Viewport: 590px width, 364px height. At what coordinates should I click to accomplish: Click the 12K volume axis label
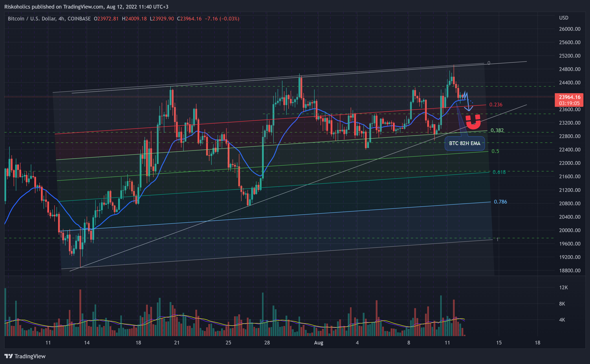point(563,288)
